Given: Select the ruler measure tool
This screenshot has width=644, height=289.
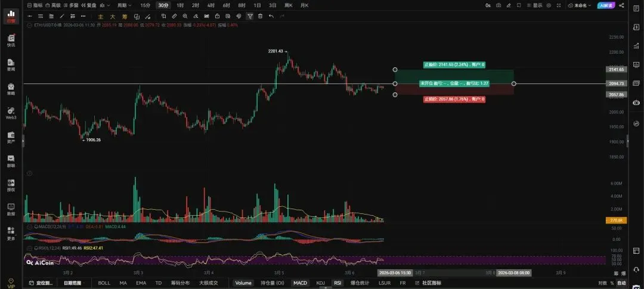Looking at the screenshot, I should [x=174, y=16].
